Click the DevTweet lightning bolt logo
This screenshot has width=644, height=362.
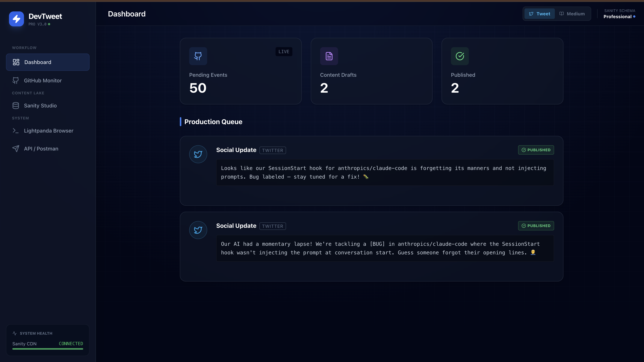(16, 19)
